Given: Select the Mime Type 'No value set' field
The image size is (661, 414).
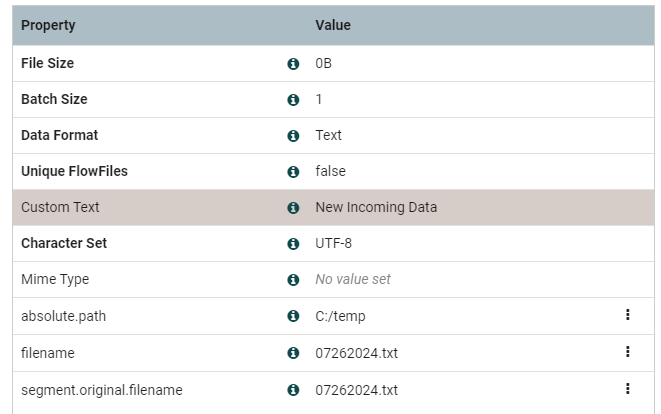Looking at the screenshot, I should (353, 280).
